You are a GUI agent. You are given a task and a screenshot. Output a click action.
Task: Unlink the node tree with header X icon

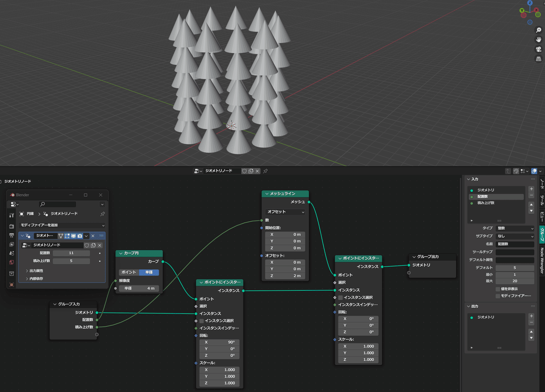258,171
